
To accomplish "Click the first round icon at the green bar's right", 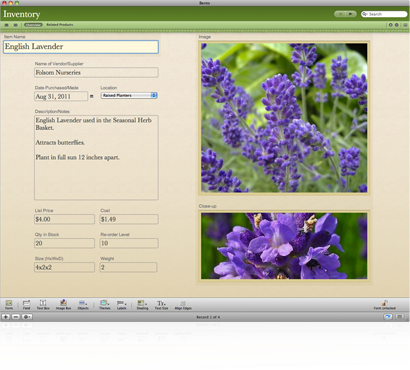I will click(x=391, y=25).
